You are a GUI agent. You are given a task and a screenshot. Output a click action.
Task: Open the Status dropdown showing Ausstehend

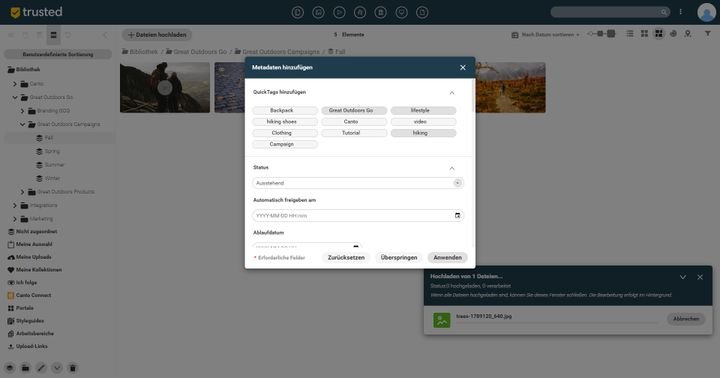coord(358,183)
